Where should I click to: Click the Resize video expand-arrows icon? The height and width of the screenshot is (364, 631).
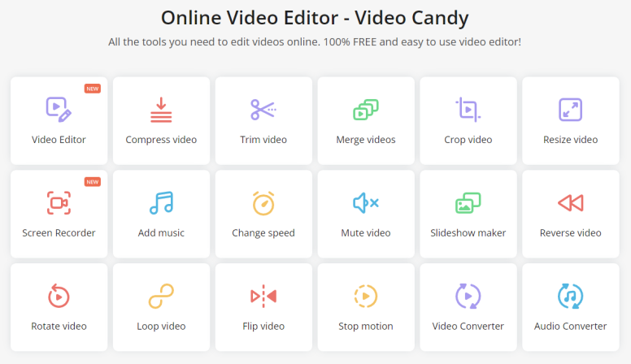(x=570, y=110)
